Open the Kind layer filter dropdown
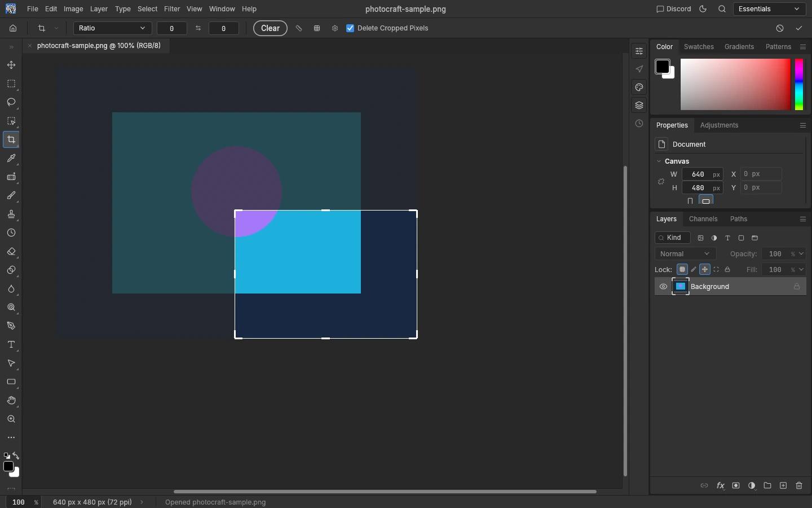 pyautogui.click(x=673, y=238)
